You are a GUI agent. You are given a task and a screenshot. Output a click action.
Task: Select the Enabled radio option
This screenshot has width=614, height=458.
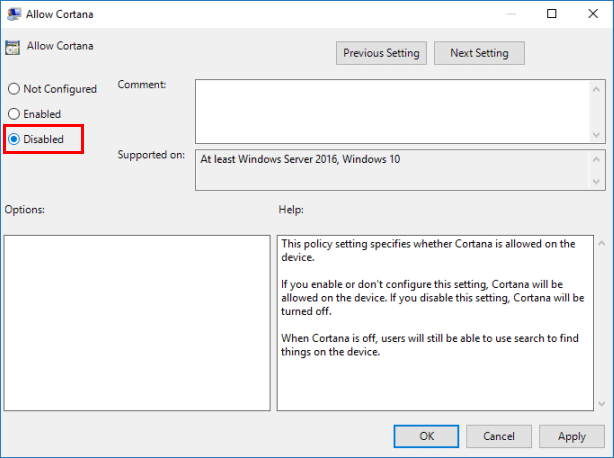[34, 114]
